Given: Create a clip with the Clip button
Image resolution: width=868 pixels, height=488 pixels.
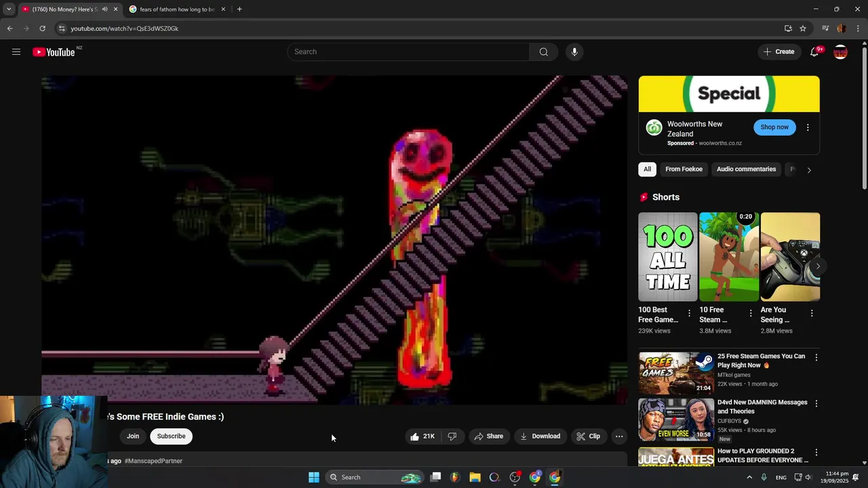Looking at the screenshot, I should click(588, 436).
